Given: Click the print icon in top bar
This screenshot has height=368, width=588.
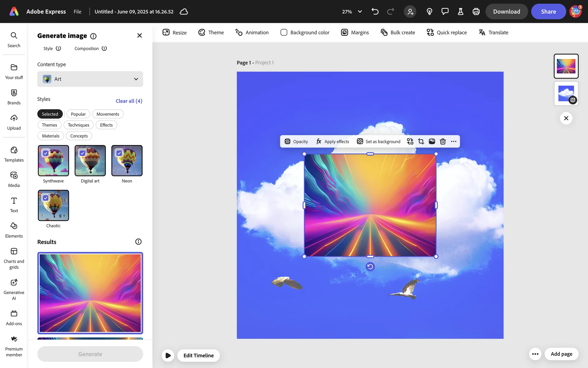Looking at the screenshot, I should pyautogui.click(x=476, y=12).
